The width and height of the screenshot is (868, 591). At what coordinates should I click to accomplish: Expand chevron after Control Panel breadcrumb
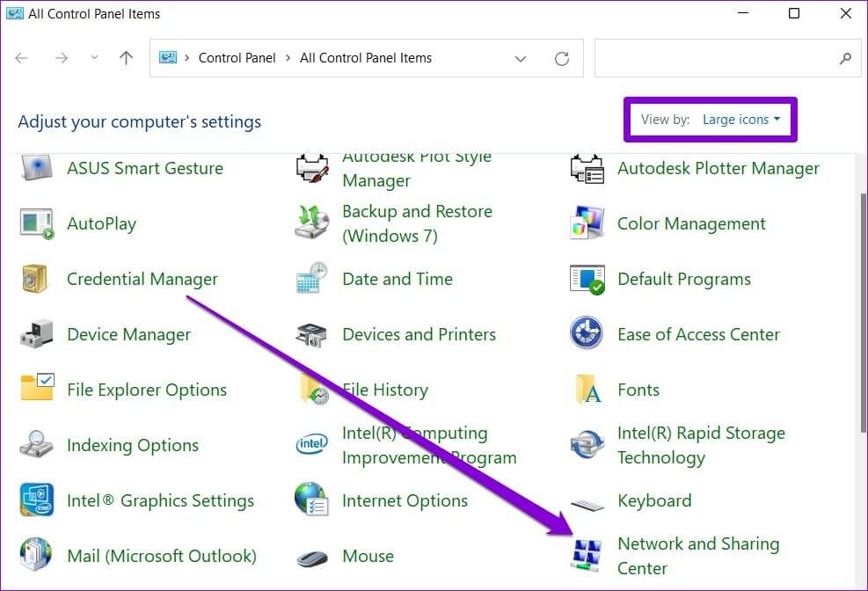pos(288,58)
